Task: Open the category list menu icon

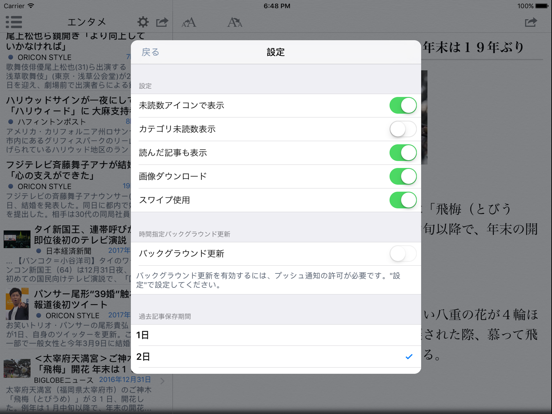Action: coord(14,22)
